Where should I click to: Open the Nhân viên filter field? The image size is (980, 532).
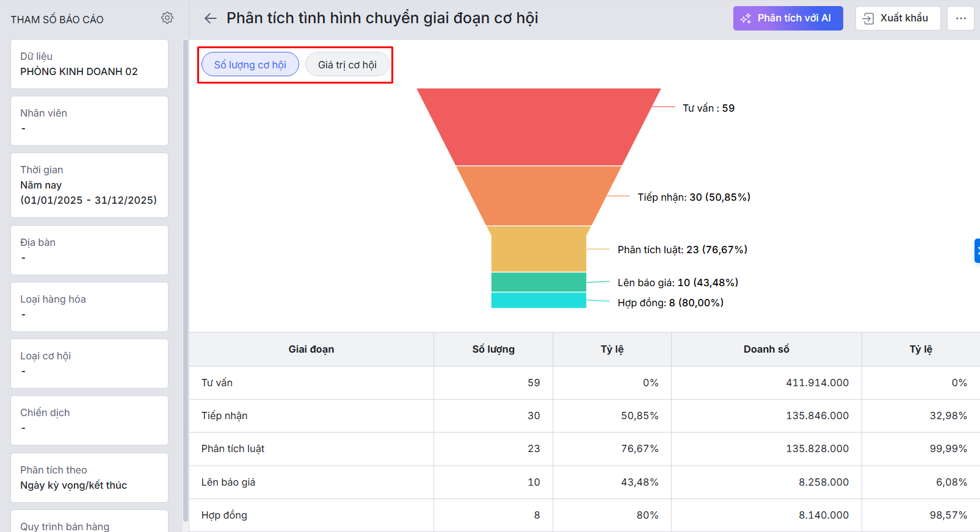[x=89, y=121]
